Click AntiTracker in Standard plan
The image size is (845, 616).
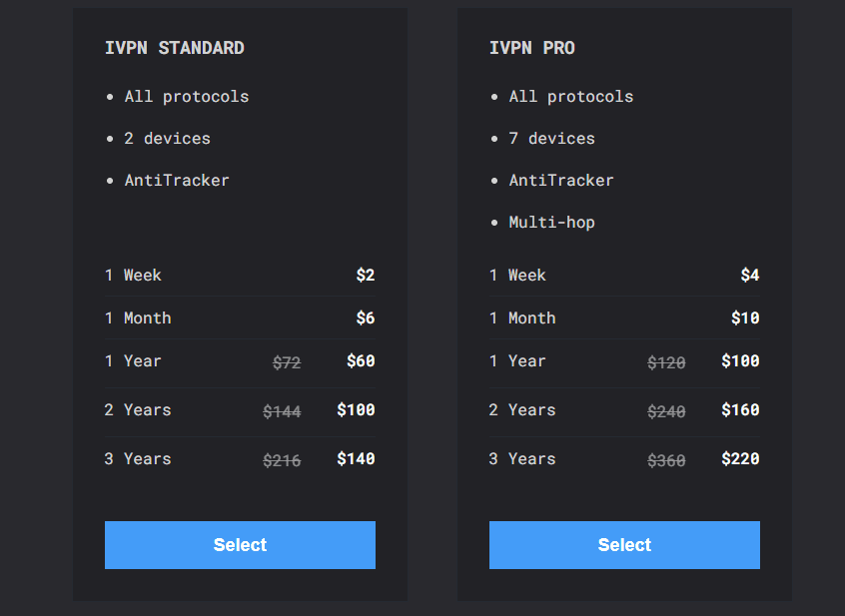pos(177,180)
